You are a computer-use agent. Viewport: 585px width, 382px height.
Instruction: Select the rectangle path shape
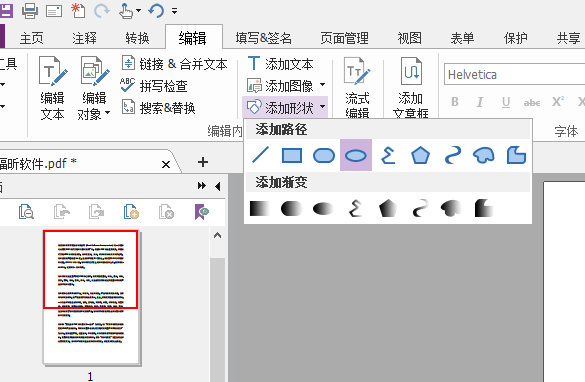[292, 155]
